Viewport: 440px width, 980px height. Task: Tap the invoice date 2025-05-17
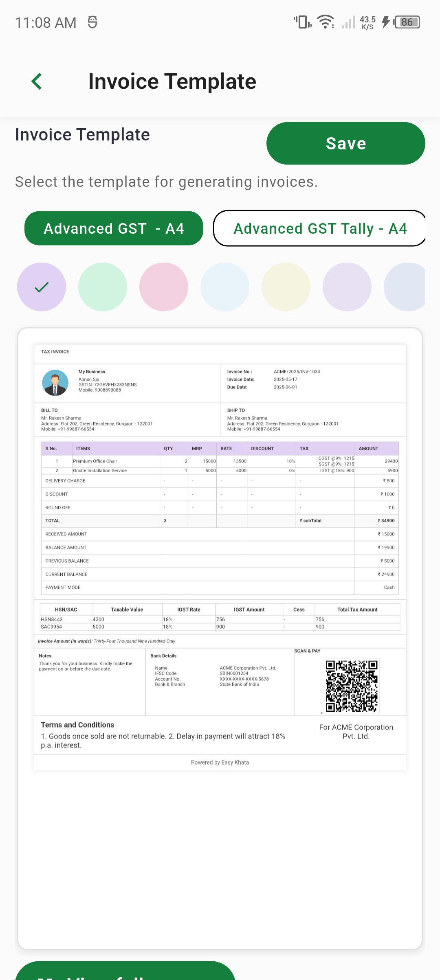[x=286, y=379]
